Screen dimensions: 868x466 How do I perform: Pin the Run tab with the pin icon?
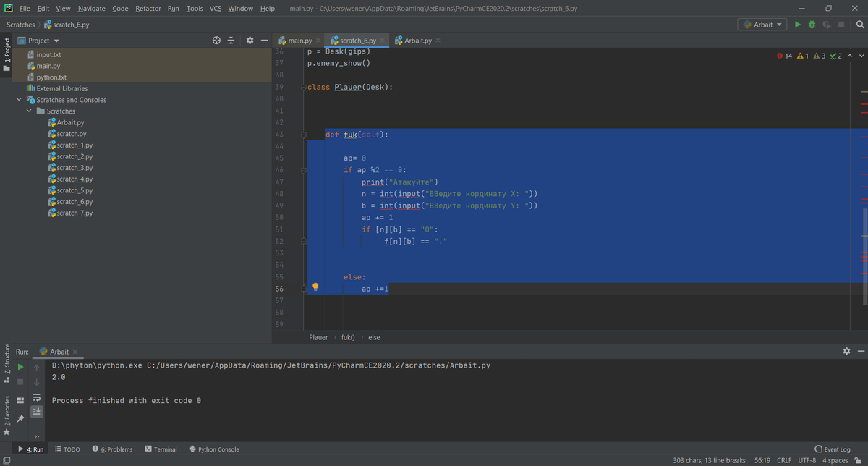click(x=20, y=418)
